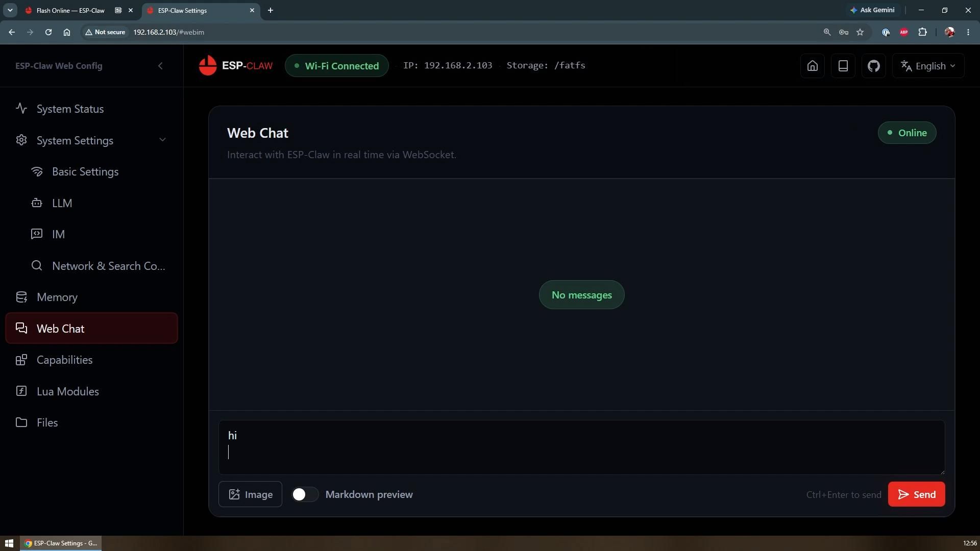Viewport: 980px width, 551px height.
Task: Open Capabilities page
Action: pyautogui.click(x=91, y=360)
